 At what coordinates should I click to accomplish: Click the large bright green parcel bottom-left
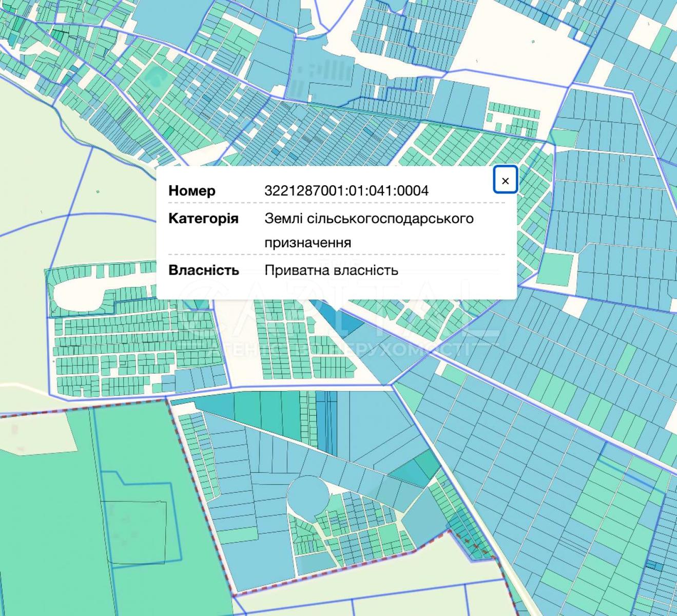tap(46, 513)
